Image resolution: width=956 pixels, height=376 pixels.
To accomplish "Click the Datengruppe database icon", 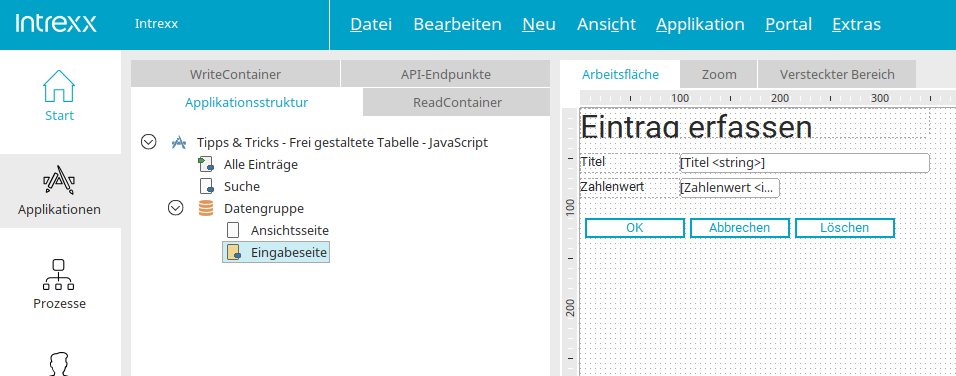I will click(x=206, y=208).
